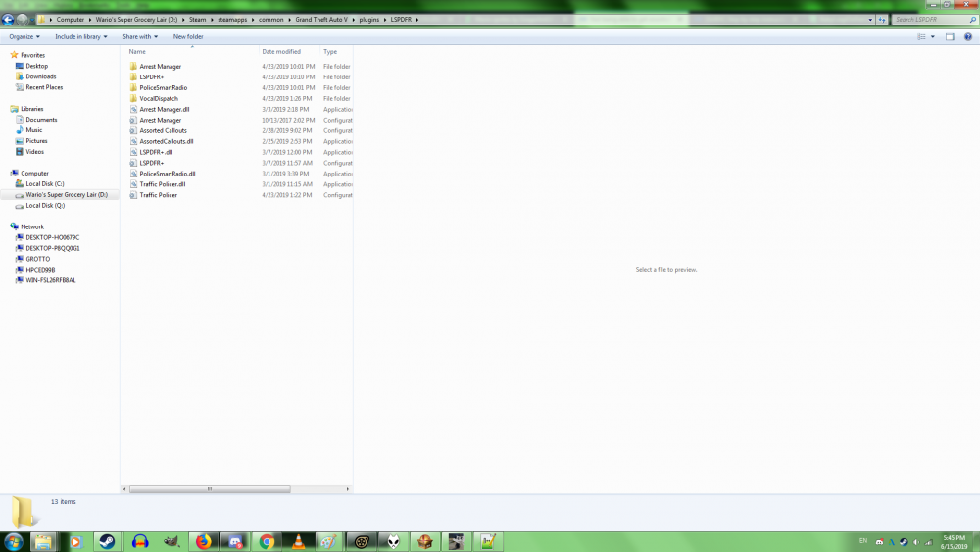
Task: Toggle the preview pane icon
Action: [950, 37]
